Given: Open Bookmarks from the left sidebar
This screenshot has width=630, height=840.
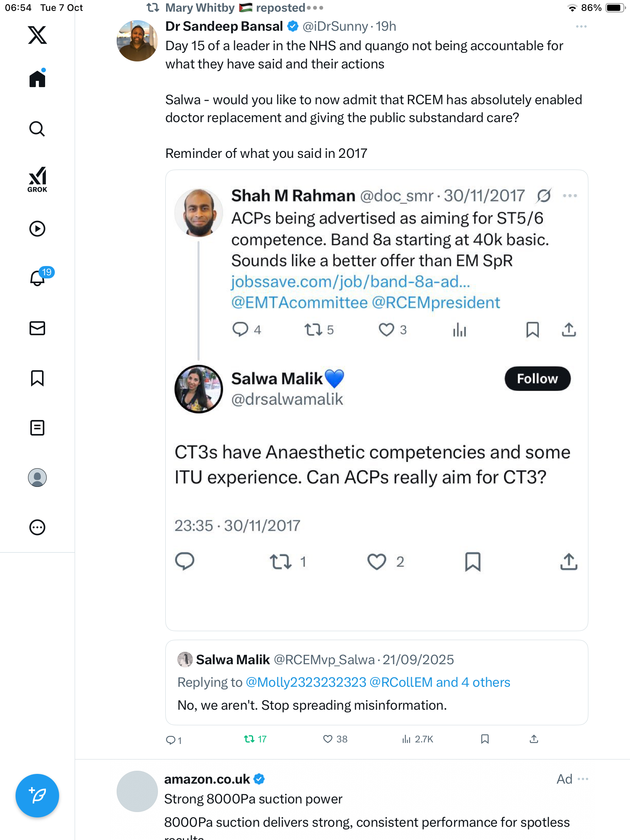Looking at the screenshot, I should point(37,378).
